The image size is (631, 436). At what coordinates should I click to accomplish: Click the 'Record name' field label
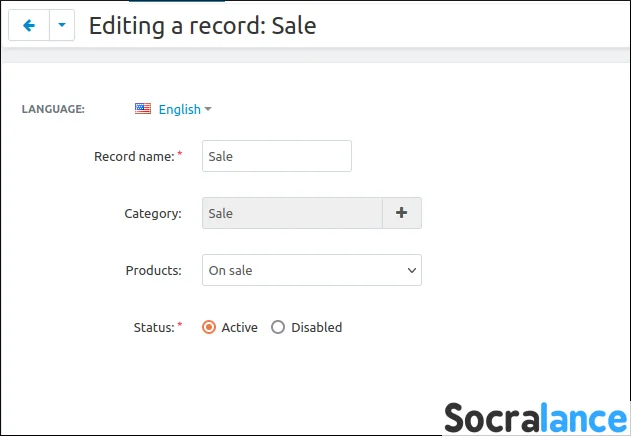[134, 156]
